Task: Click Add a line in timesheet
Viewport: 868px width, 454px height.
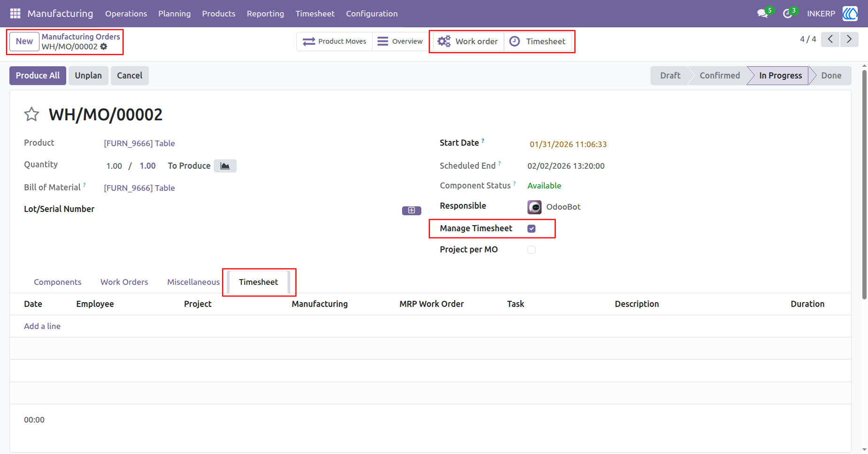Action: [x=42, y=326]
